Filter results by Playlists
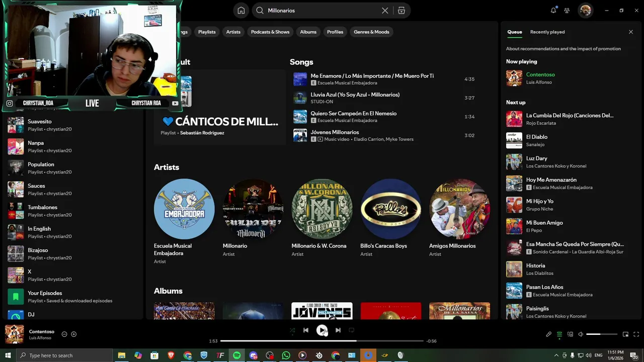 [207, 32]
